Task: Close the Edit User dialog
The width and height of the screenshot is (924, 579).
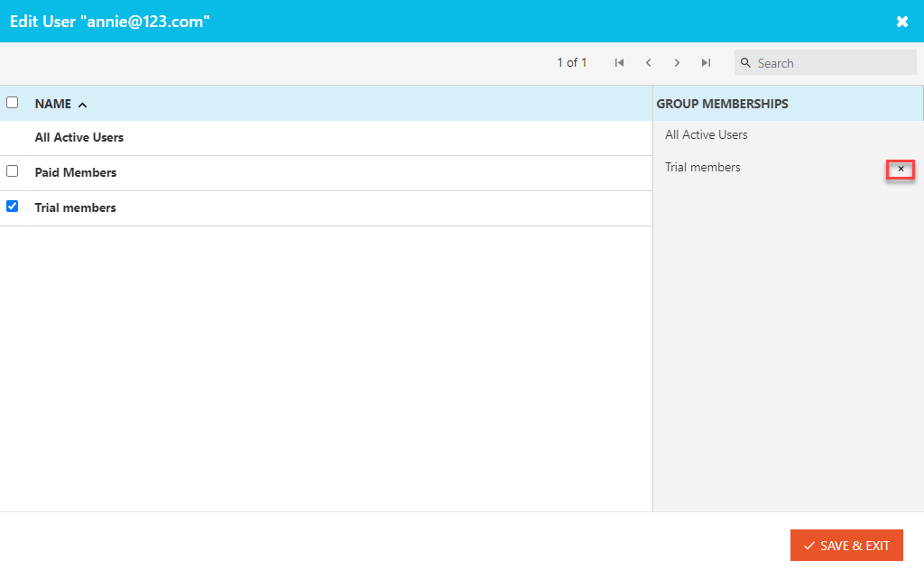Action: click(x=901, y=22)
